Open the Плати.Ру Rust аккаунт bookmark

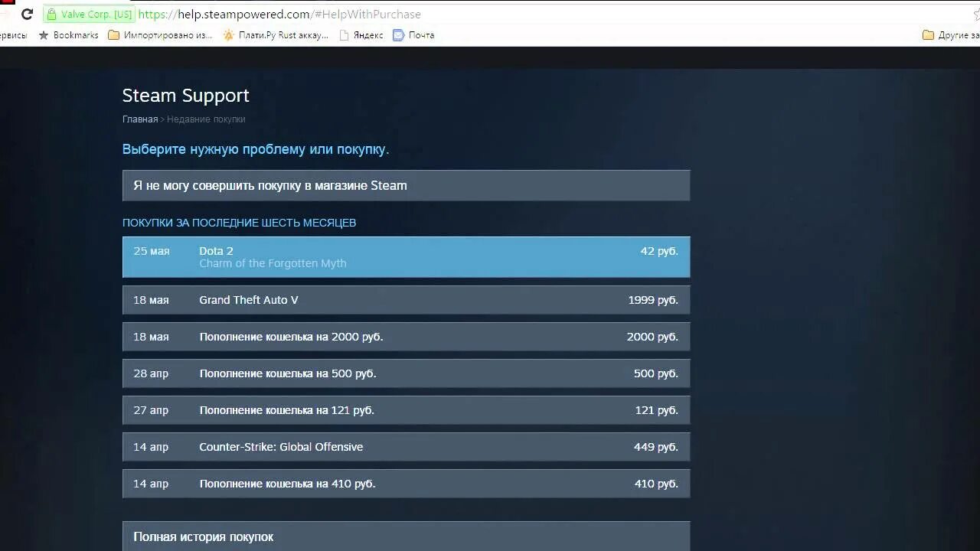point(276,35)
